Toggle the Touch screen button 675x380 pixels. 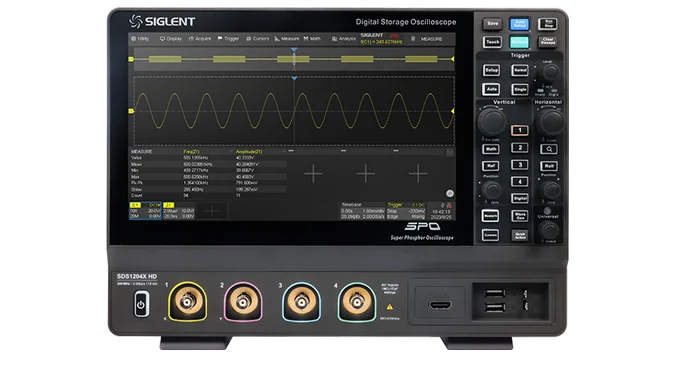point(492,42)
